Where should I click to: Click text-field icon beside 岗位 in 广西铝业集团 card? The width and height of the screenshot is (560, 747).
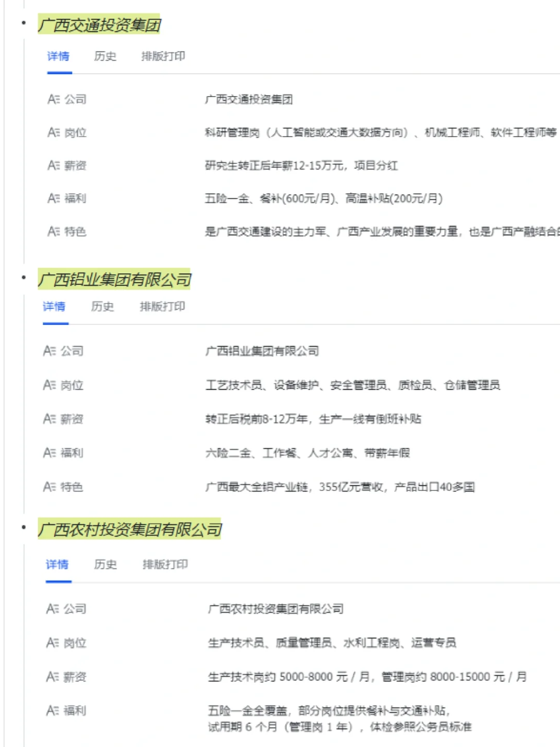[50, 385]
